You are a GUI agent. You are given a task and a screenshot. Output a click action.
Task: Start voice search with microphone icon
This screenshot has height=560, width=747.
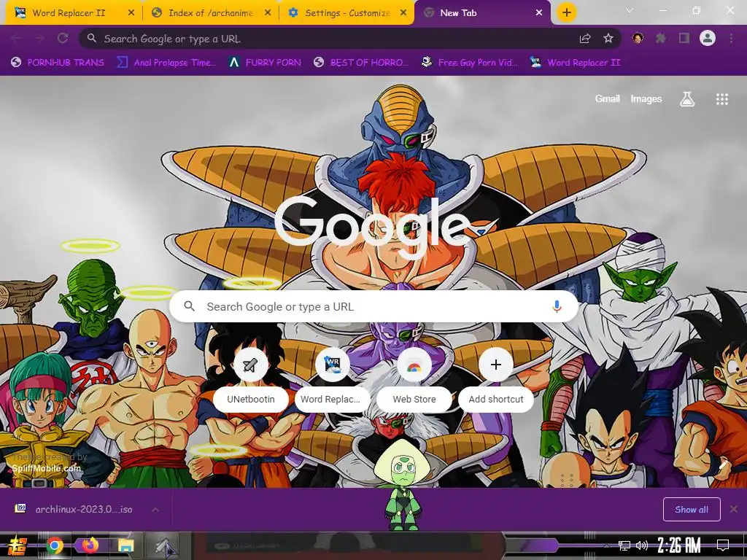(557, 306)
